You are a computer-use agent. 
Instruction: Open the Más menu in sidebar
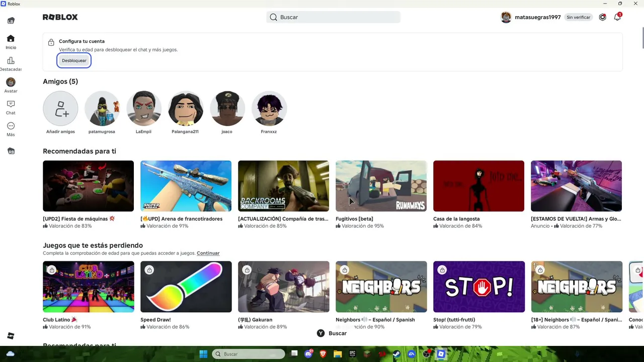pos(11,129)
